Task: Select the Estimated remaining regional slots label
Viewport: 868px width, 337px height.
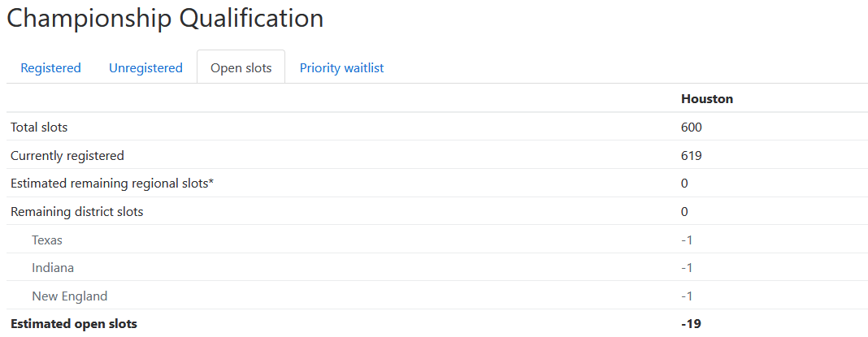Action: (x=112, y=184)
